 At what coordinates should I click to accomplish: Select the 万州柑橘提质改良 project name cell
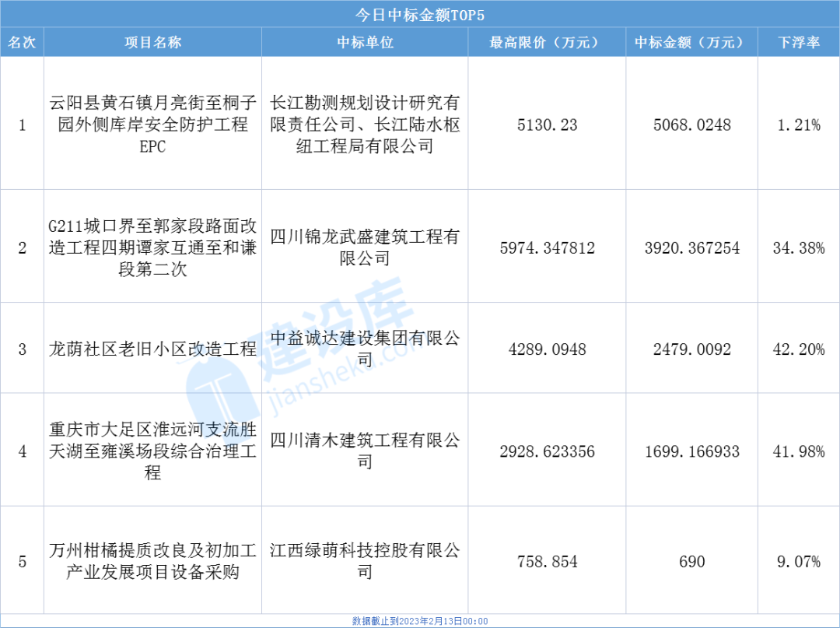point(152,561)
